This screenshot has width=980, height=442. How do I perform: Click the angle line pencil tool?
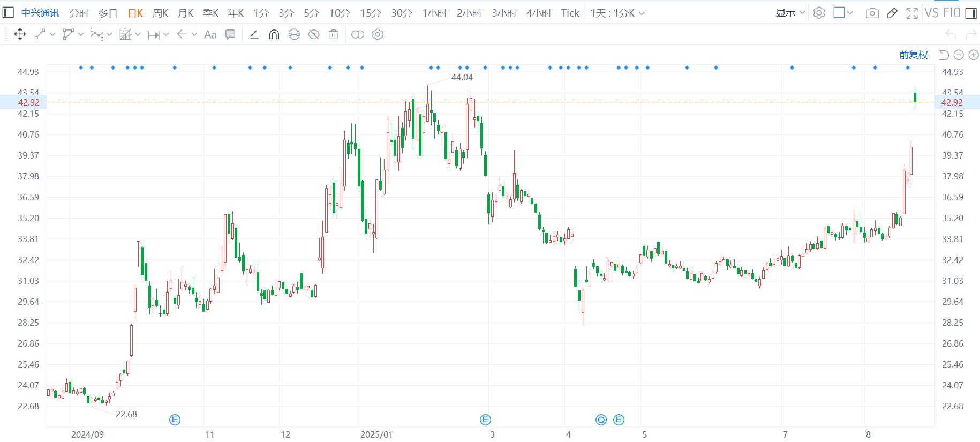[x=254, y=34]
